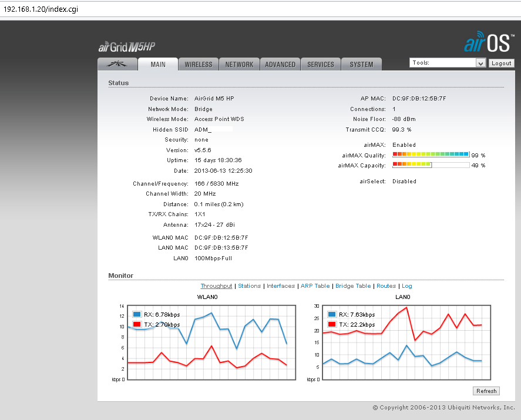Screen dimensions: 521x420
Task: Click the WLAN0 red TX legend swatch
Action: point(136,324)
